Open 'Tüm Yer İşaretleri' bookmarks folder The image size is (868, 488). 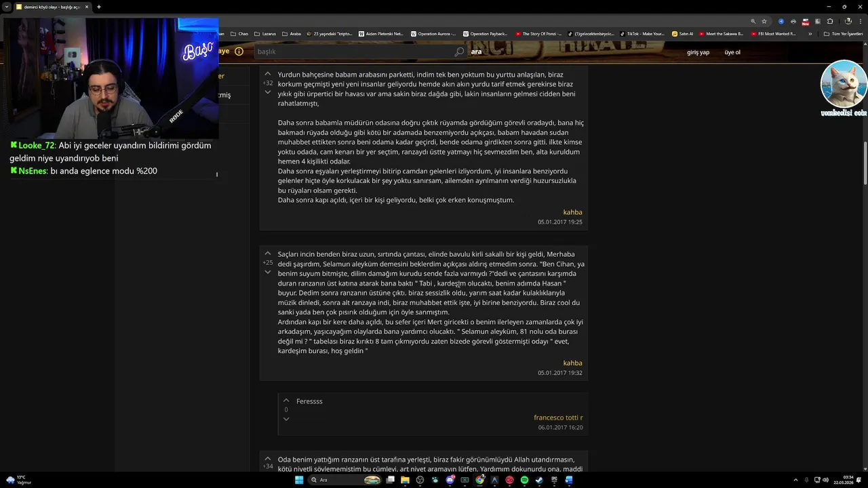(x=843, y=33)
